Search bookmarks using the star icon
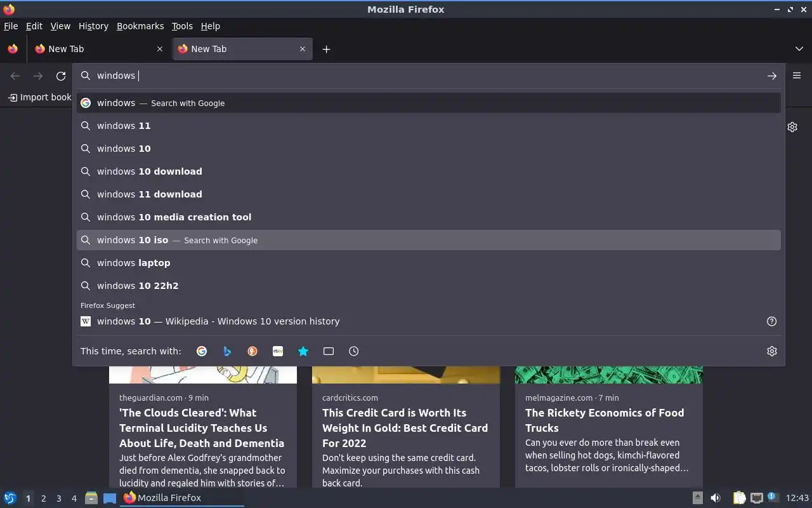This screenshot has height=508, width=812. tap(303, 351)
